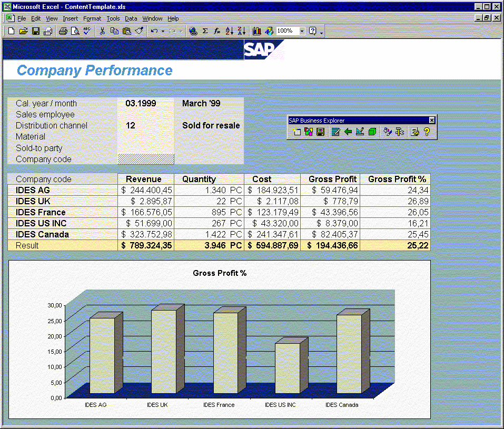Show the Drawing toolbar
Image resolution: width=504 pixels, height=429 pixels.
click(269, 31)
